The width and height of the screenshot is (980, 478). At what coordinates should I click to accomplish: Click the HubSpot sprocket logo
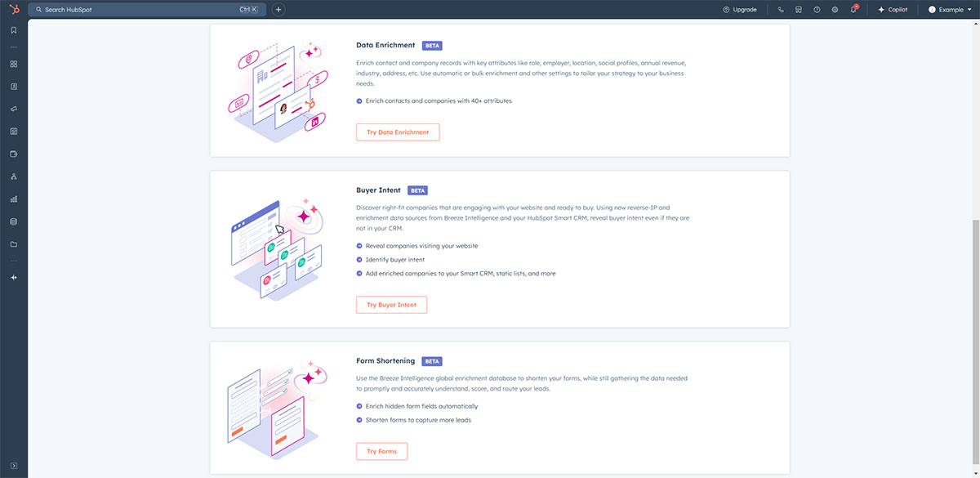pos(14,9)
